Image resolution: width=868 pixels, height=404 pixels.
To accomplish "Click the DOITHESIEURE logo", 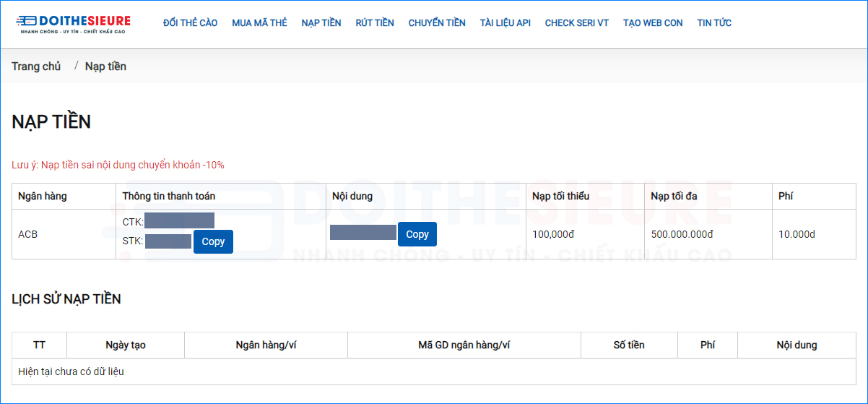I will [73, 24].
